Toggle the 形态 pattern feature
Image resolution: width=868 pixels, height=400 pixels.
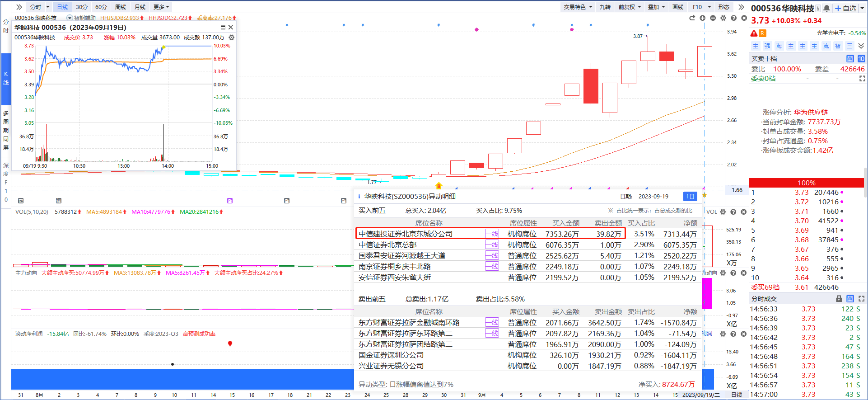(724, 7)
